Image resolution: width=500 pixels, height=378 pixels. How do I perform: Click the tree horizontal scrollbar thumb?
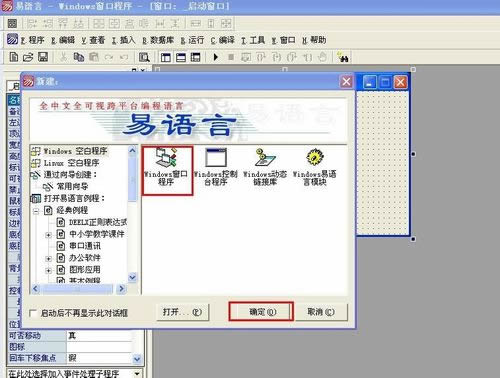click(x=77, y=289)
